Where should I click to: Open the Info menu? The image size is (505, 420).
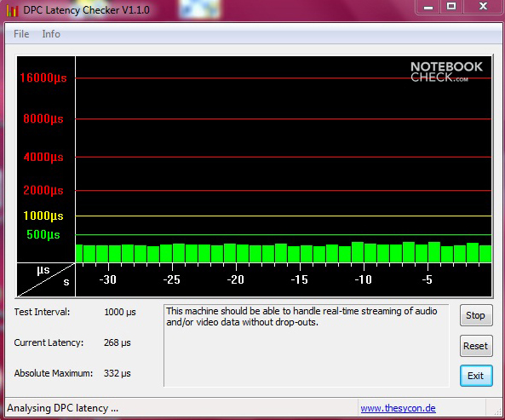[51, 34]
